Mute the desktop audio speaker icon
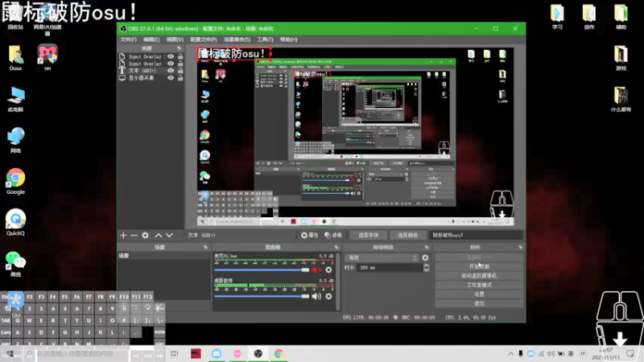The width and height of the screenshot is (644, 362). pyautogui.click(x=316, y=296)
